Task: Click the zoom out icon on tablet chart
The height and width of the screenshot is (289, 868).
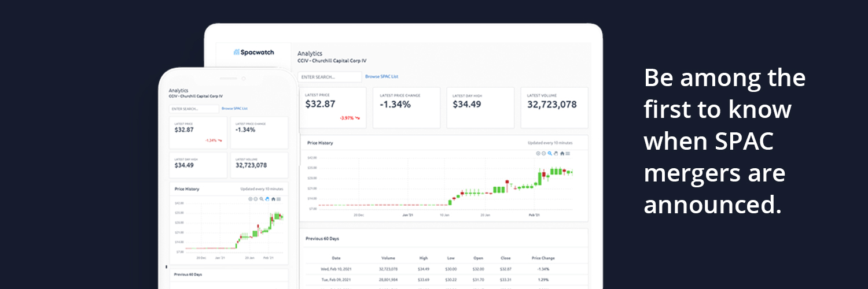Action: (x=544, y=153)
